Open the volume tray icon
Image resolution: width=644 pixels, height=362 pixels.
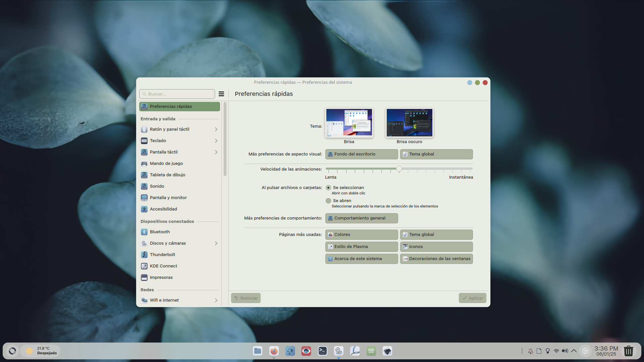tap(565, 351)
